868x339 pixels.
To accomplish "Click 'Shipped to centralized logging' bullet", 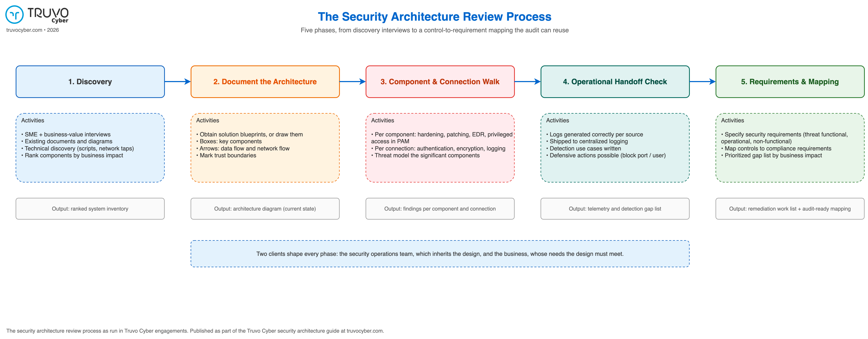I will pos(587,141).
